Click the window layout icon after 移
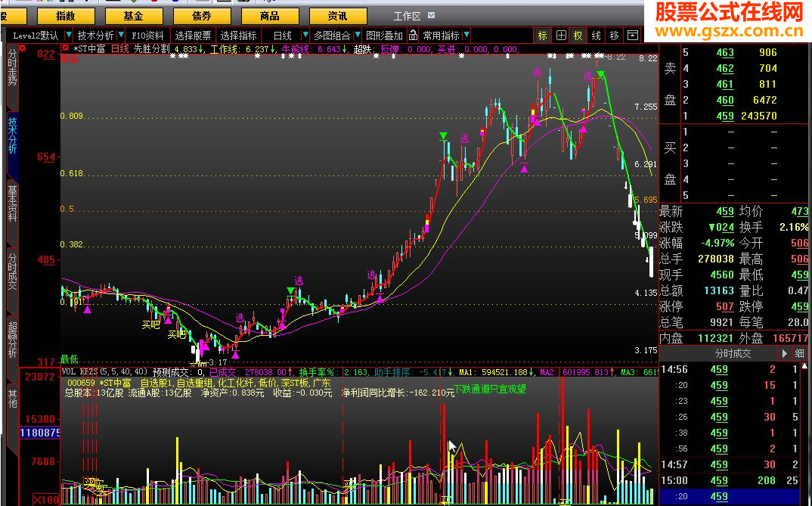The height and width of the screenshot is (506, 812). click(x=632, y=36)
